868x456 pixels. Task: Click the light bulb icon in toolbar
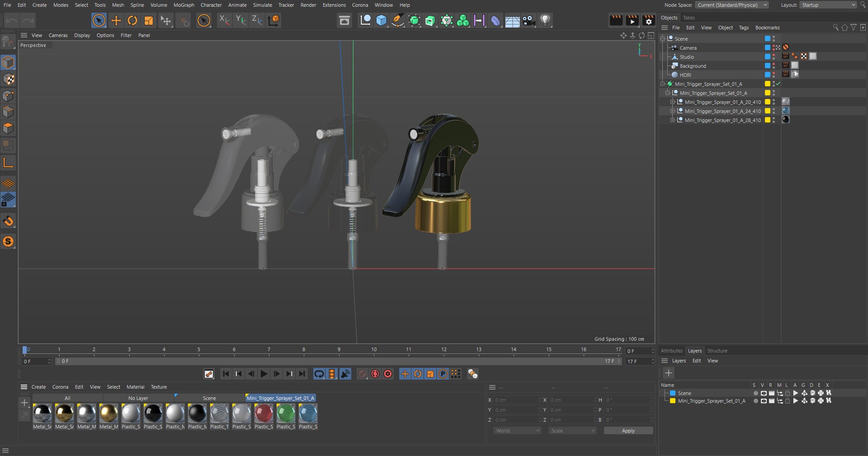(x=545, y=20)
